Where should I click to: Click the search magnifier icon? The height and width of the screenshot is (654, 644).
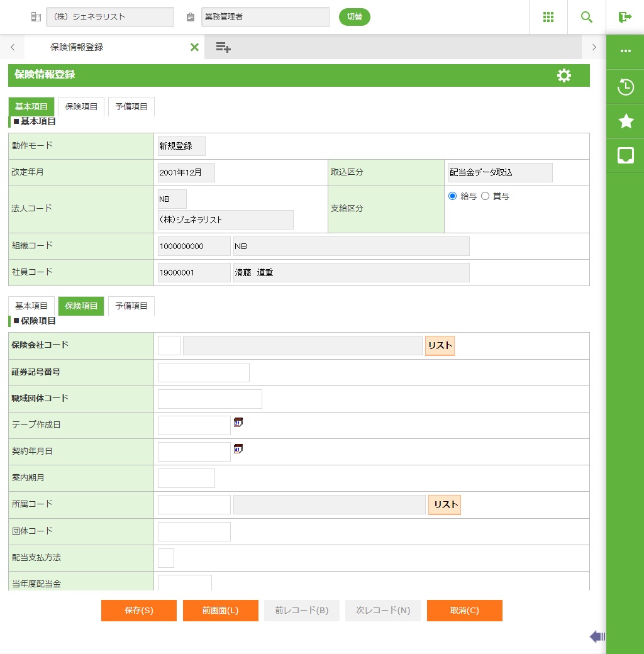587,17
